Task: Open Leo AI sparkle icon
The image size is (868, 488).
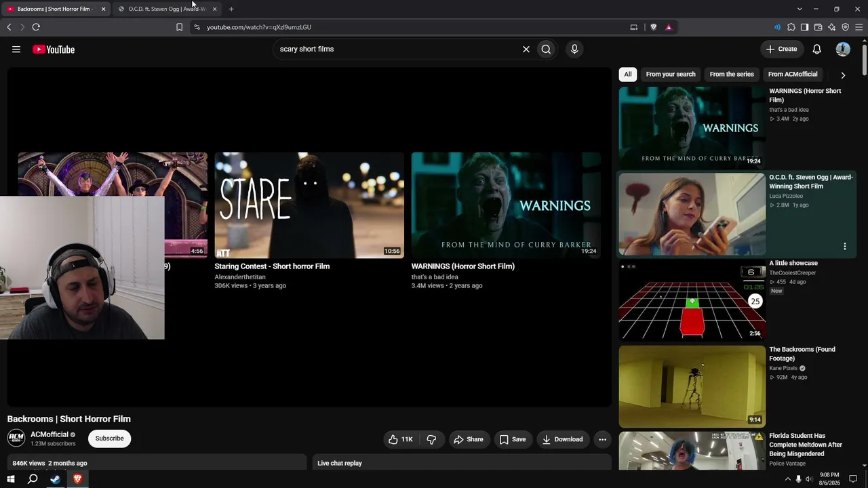Action: coord(832,27)
